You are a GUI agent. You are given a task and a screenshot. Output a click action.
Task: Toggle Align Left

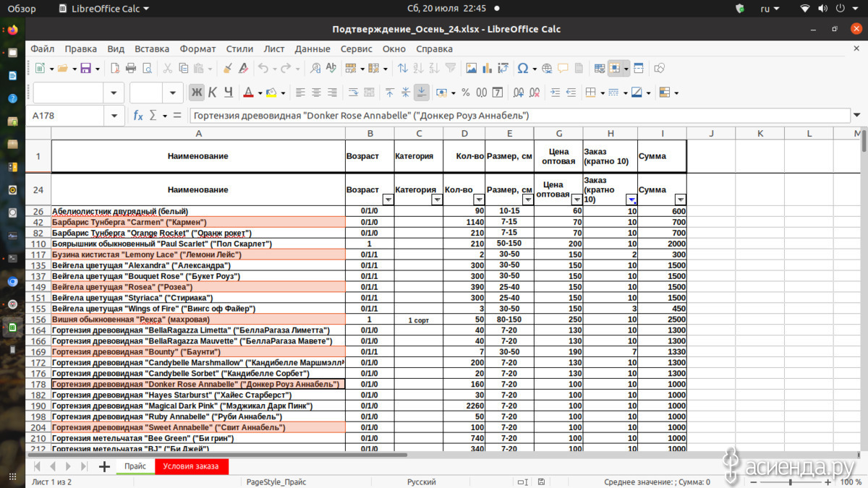click(x=300, y=93)
